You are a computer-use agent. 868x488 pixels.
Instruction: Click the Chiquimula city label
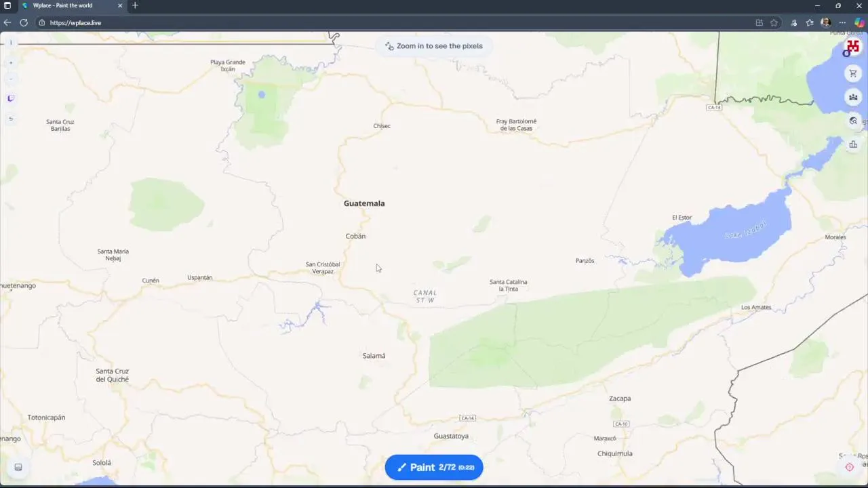615,453
